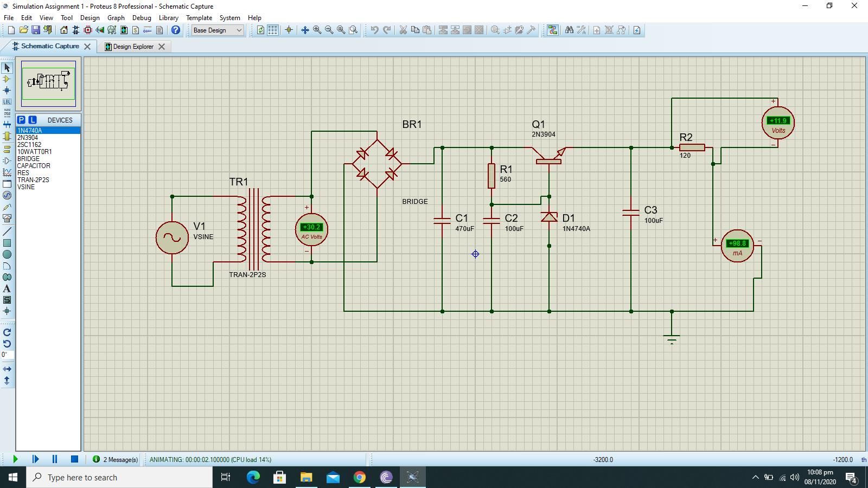
Task: Click the P pick devices button
Action: tap(21, 120)
